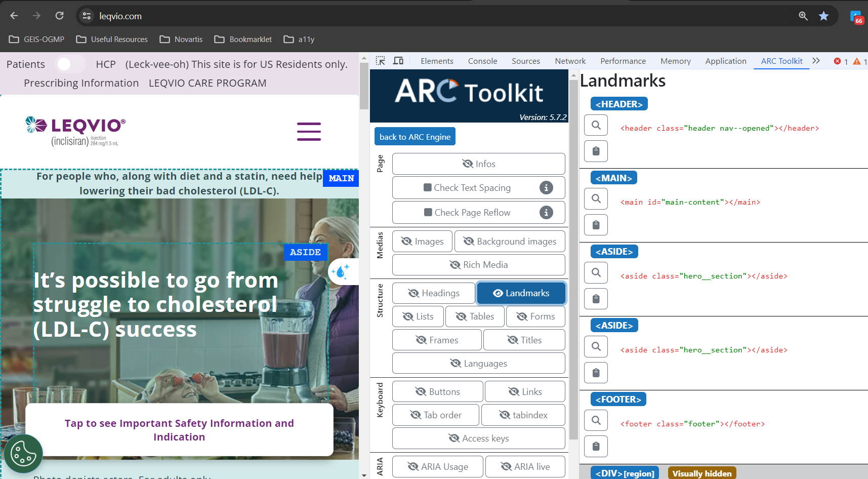
Task: Toggle the Headings visibility highlight
Action: coord(434,293)
